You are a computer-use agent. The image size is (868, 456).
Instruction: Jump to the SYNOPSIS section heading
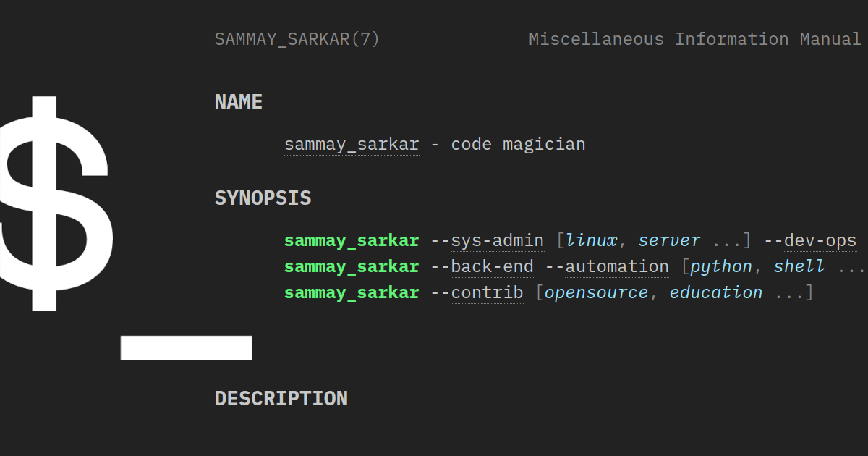pyautogui.click(x=263, y=198)
